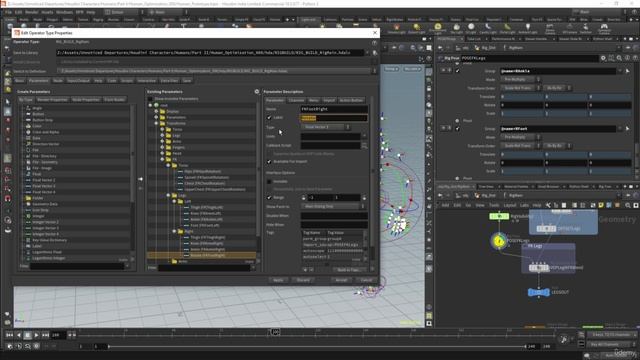Click the Accept button
This screenshot has width=640, height=360.
341,280
